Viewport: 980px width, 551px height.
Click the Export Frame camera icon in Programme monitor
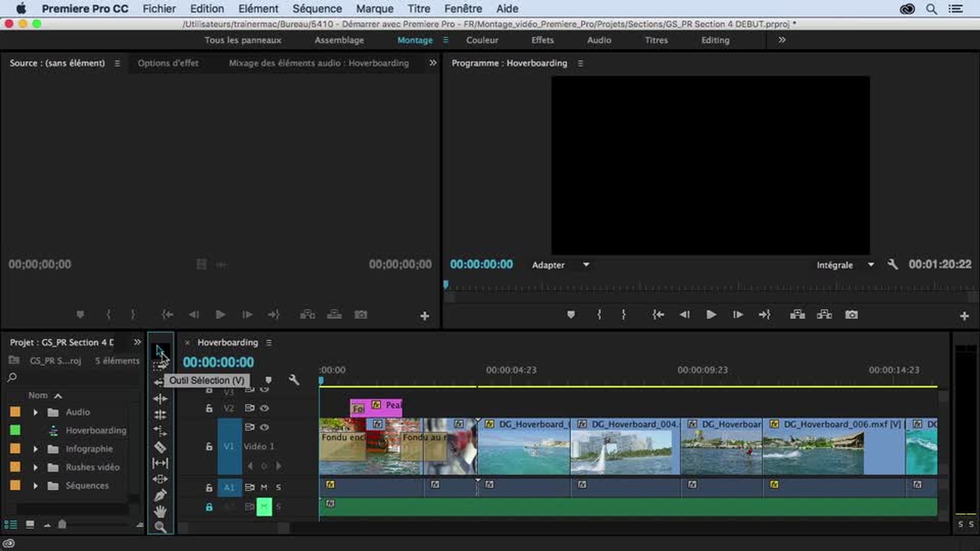click(851, 315)
